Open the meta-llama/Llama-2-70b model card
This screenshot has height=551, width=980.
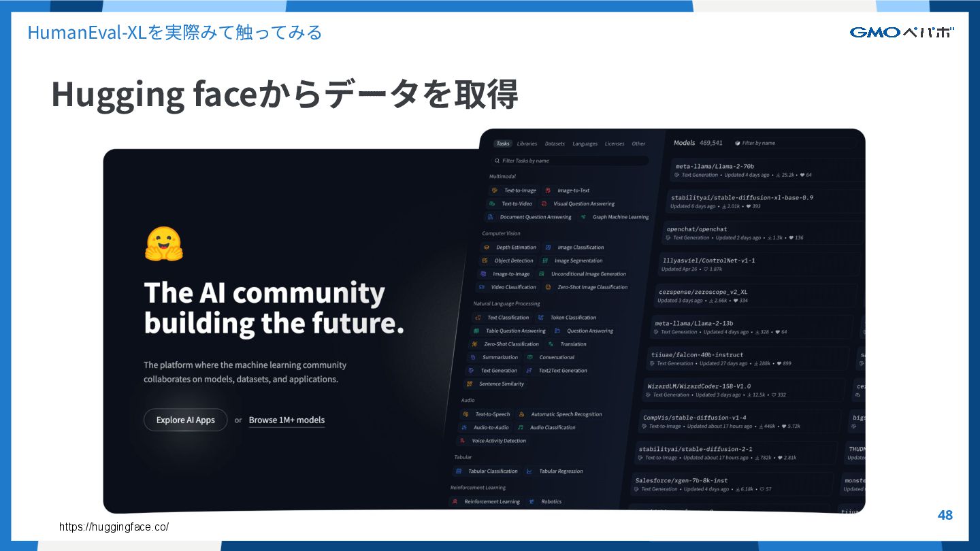tap(767, 170)
